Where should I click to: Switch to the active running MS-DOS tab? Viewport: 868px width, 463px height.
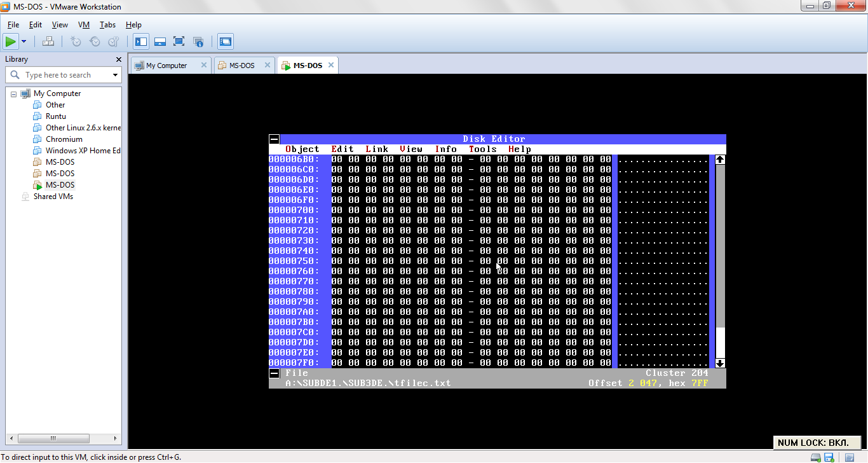(308, 66)
